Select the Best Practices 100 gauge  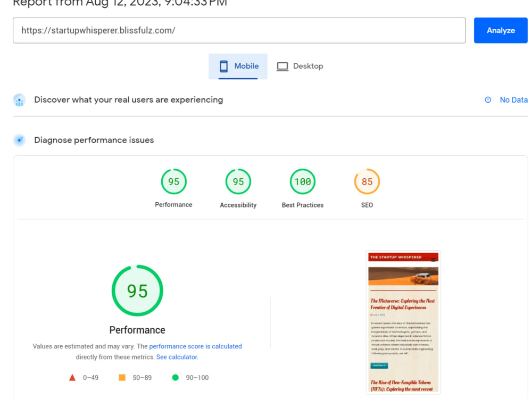(303, 181)
